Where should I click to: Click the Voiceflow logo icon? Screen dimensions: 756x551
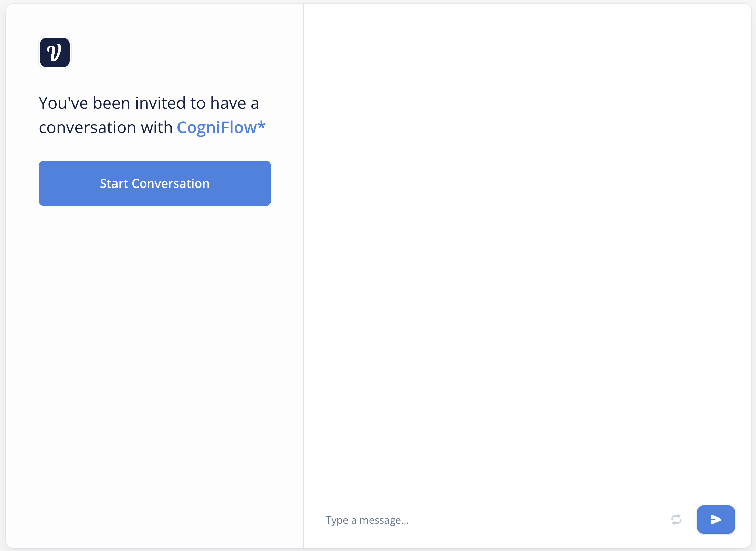[55, 52]
